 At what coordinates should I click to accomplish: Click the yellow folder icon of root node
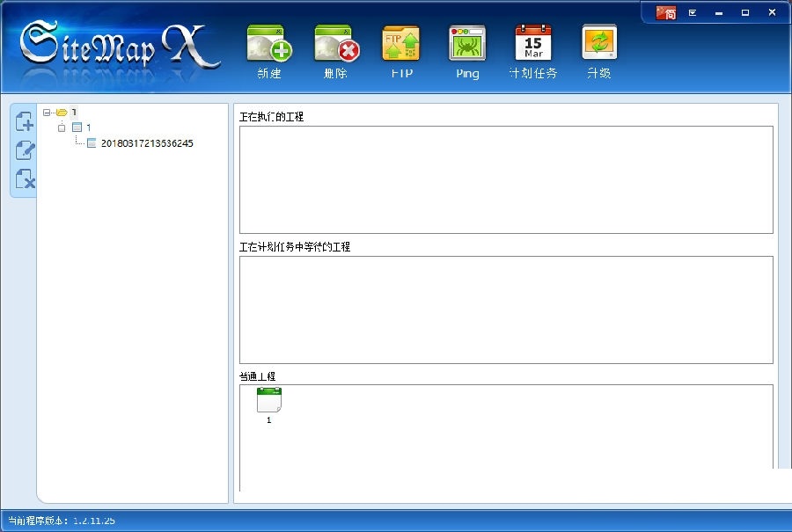point(62,113)
